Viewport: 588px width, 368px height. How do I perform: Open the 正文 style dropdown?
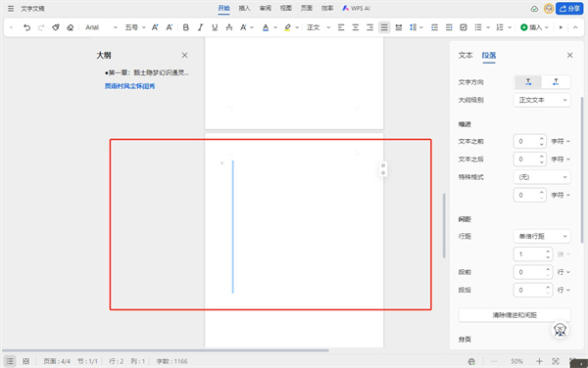(x=318, y=27)
